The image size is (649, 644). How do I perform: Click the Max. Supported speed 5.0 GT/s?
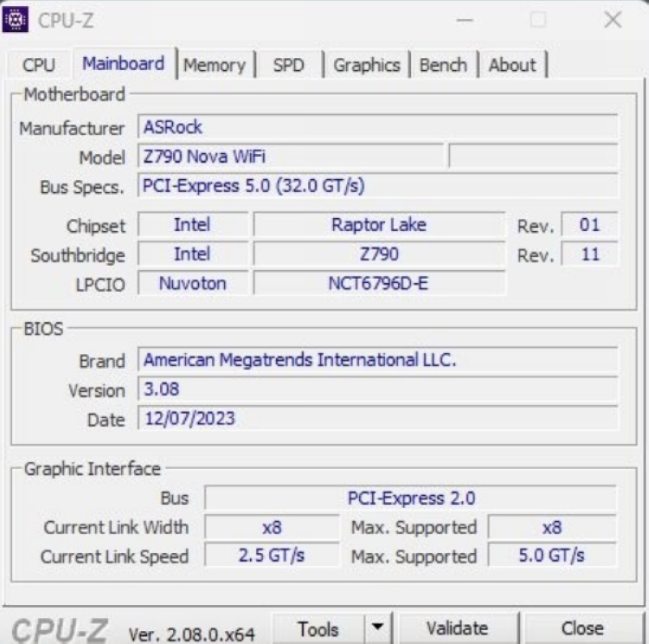552,555
